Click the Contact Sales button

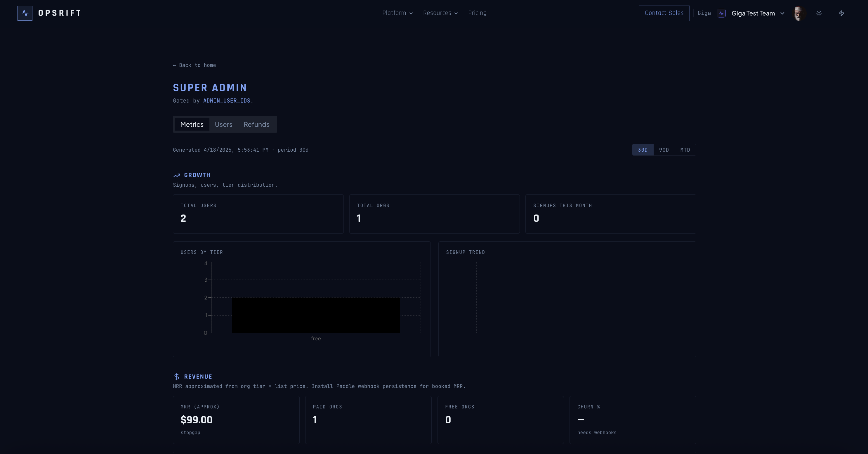(664, 13)
